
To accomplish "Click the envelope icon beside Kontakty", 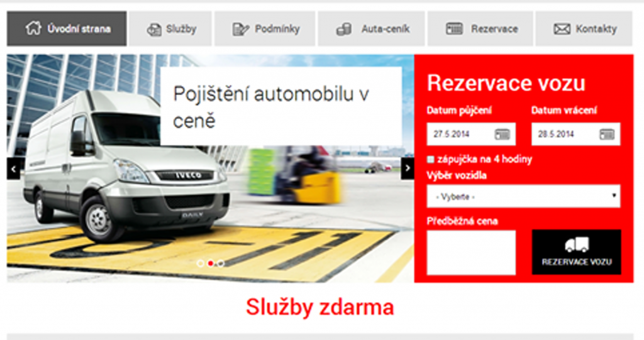I will click(x=562, y=29).
